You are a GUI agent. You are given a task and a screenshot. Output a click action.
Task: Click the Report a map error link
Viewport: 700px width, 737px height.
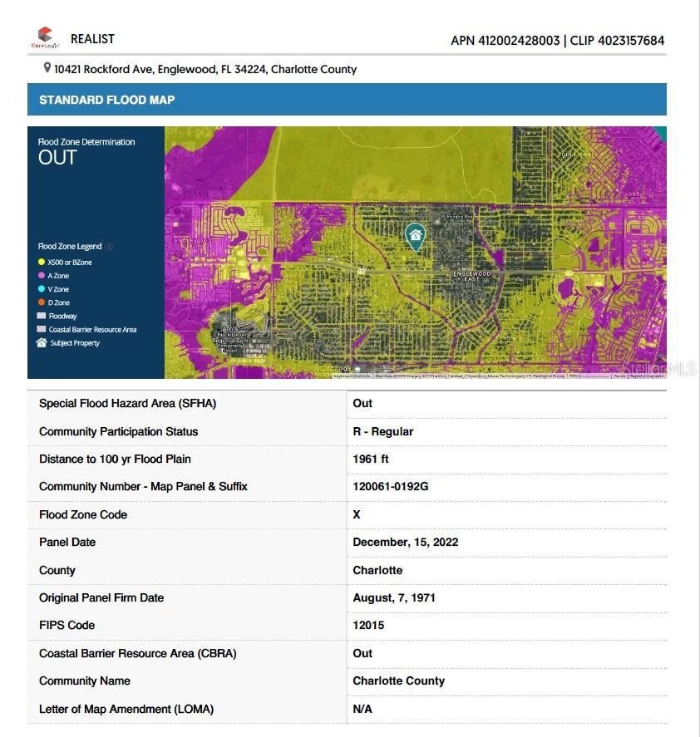coord(647,374)
